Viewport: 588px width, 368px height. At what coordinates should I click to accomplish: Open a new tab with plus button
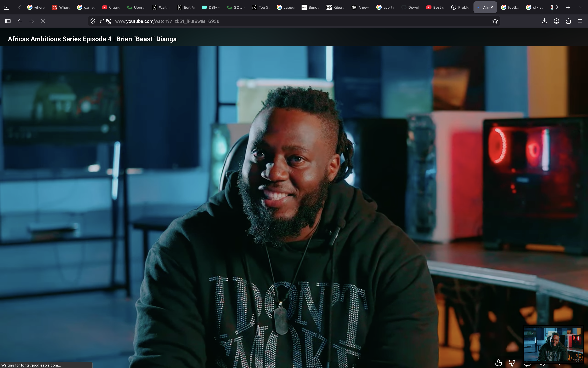(568, 7)
